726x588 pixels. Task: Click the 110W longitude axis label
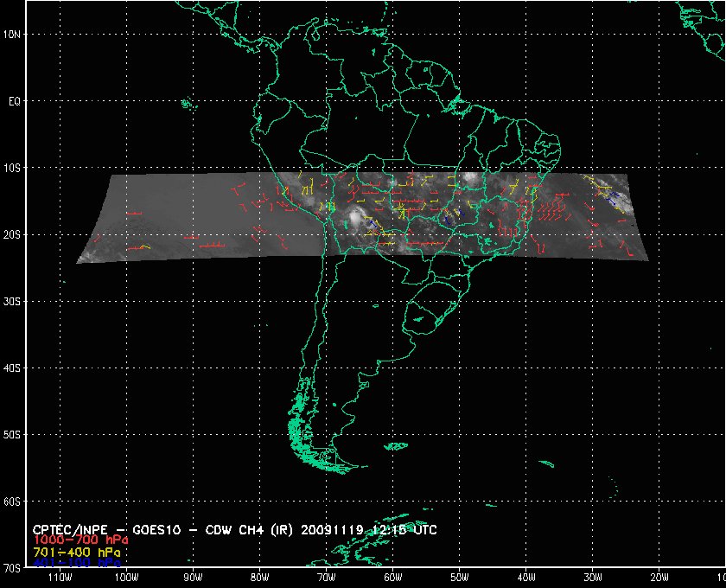[59, 577]
